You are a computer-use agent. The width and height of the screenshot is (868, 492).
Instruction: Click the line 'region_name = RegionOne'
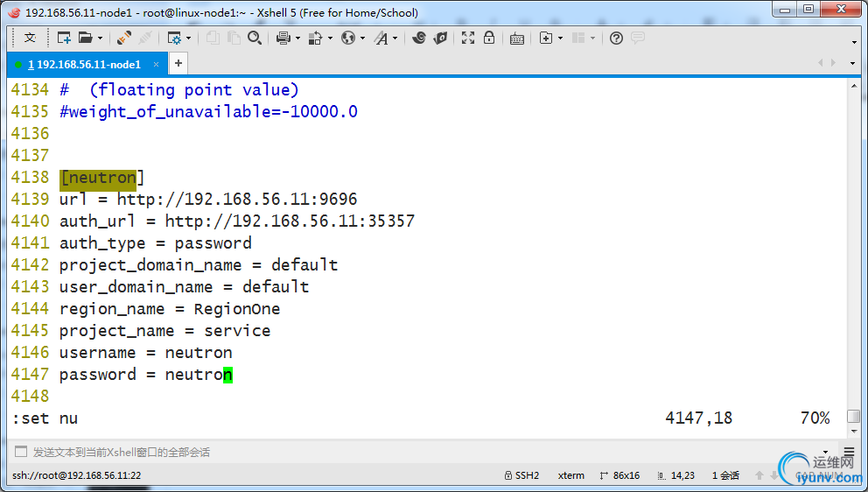170,309
